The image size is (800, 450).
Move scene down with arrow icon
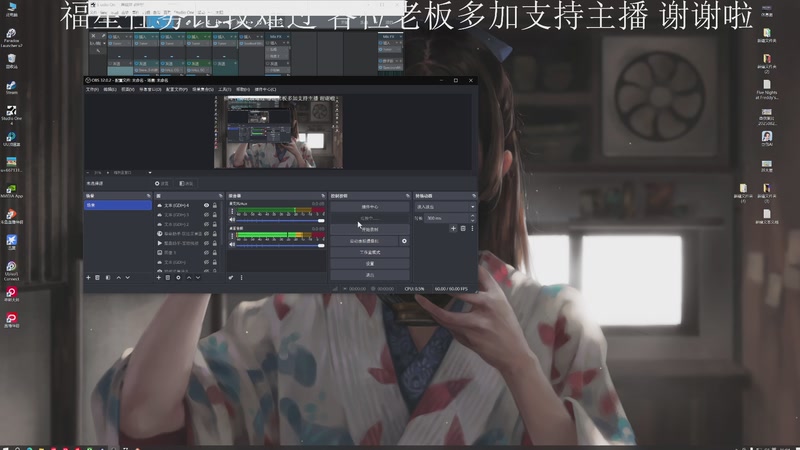[x=128, y=278]
